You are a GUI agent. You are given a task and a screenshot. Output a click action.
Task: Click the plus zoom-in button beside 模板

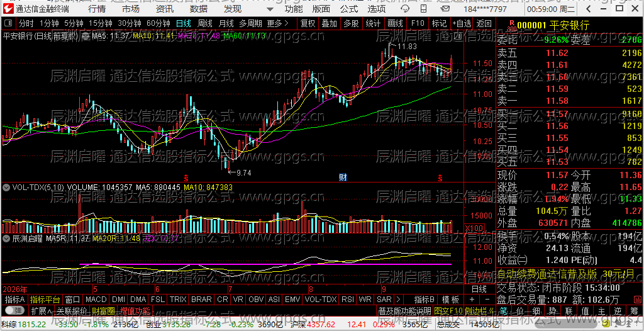(x=472, y=300)
